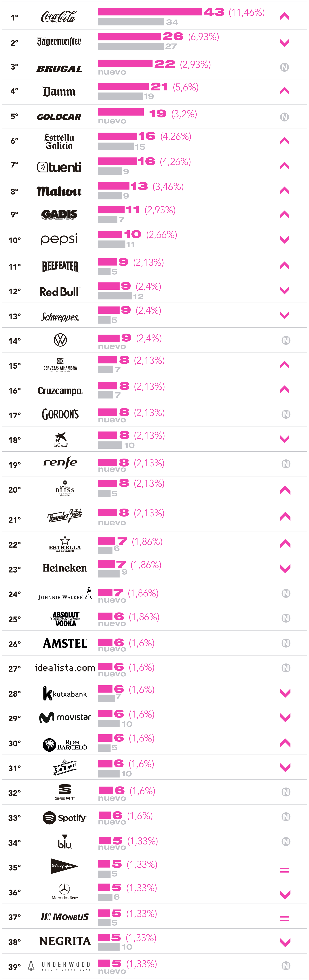
Task: Click the down arrow in Jägermeister row
Action: tap(284, 43)
